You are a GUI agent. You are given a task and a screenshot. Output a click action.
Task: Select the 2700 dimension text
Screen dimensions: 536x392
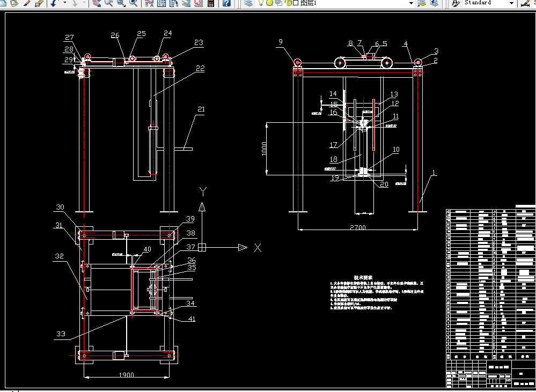coord(358,227)
